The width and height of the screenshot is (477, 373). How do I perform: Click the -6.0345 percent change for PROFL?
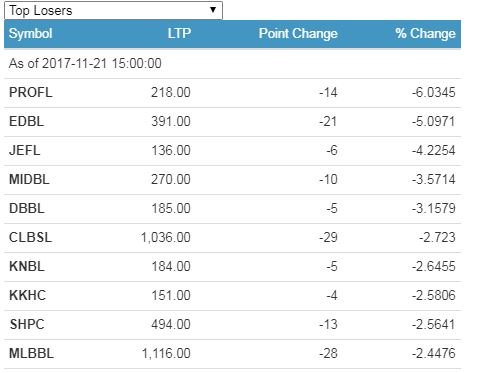(434, 92)
